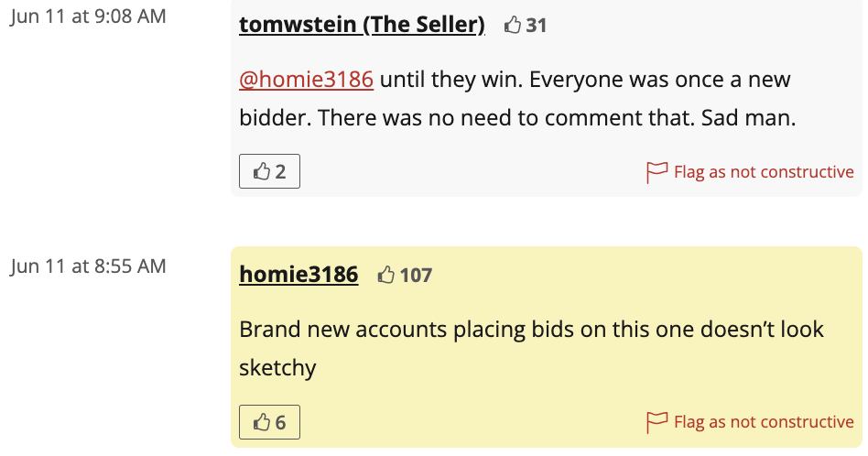The height and width of the screenshot is (456, 868).
Task: Click the @homie3186 mention link
Action: [306, 80]
